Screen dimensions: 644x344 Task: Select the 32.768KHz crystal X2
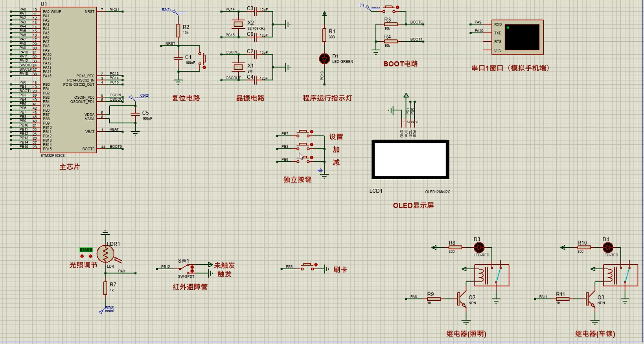click(x=239, y=24)
